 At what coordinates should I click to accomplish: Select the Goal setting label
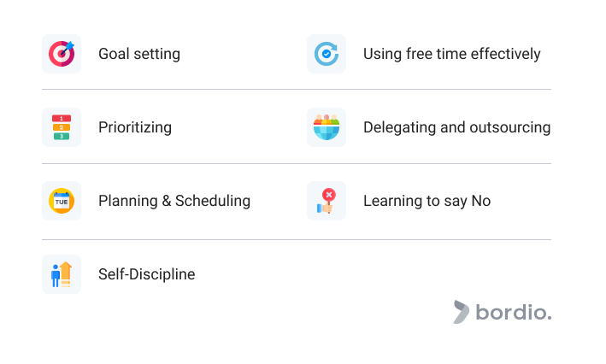tap(139, 54)
